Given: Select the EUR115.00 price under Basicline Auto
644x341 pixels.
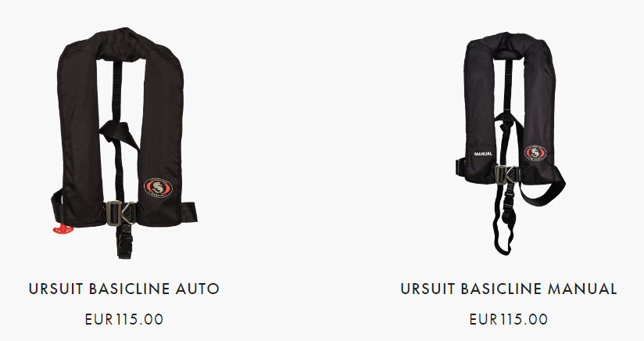Looking at the screenshot, I should pos(124,319).
